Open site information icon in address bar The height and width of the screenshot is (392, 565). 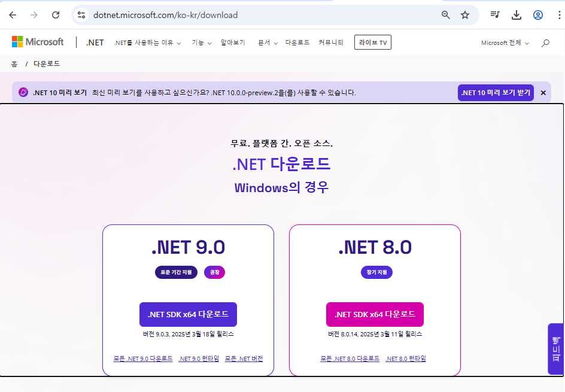pyautogui.click(x=81, y=15)
